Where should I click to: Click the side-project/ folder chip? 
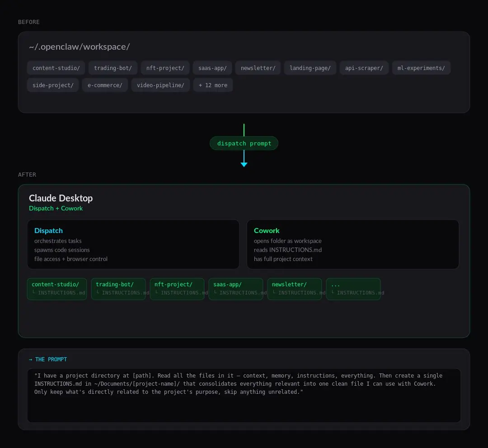53,85
